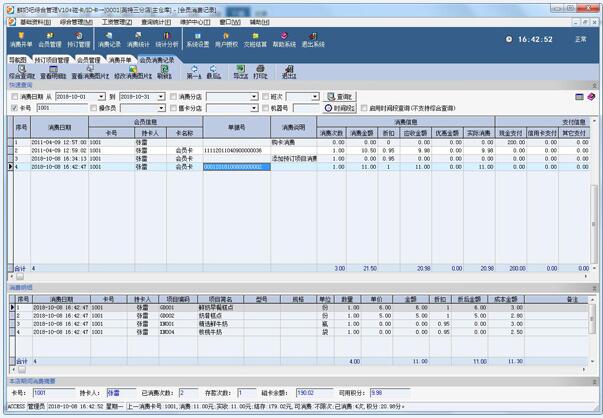Open 窗口 menu
Viewport: 603px width, 418px height.
tap(230, 22)
